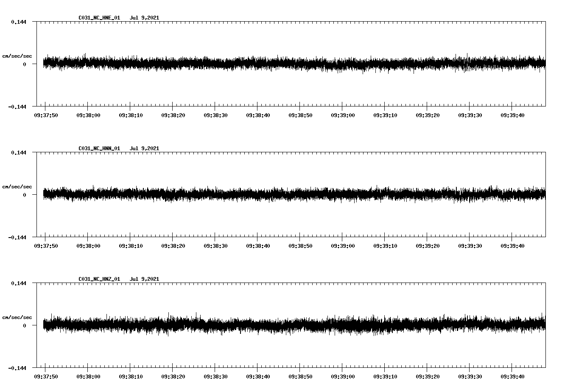
Task: Click the cm/sec/sec unit label on bottom plot
Action: pos(17,317)
